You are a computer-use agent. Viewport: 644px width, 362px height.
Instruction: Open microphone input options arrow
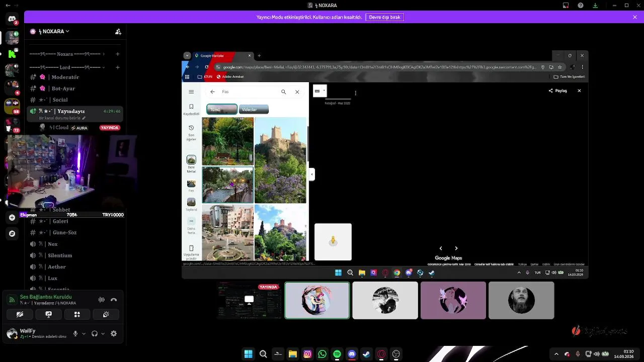click(x=84, y=333)
